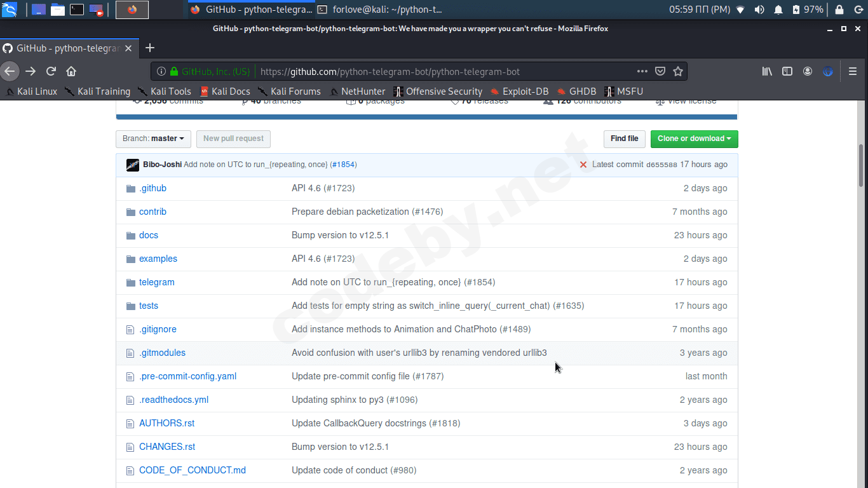
Task: Close the GitHub browser tab
Action: [x=128, y=48]
